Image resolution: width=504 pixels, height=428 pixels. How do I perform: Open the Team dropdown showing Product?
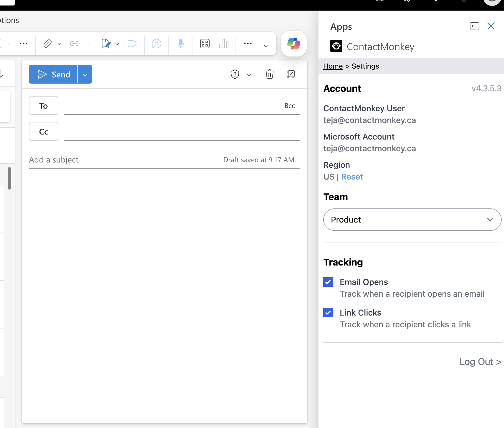[x=412, y=220]
